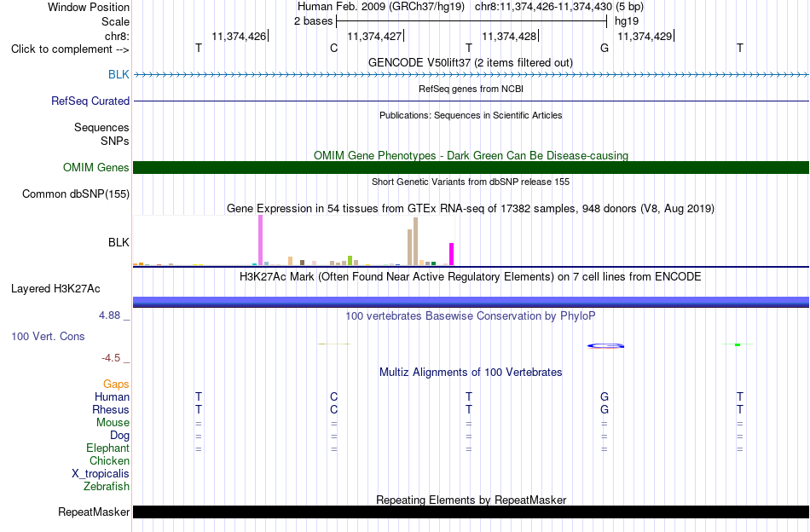Open the 'H3K27Ac Mark' track title

tap(471, 276)
